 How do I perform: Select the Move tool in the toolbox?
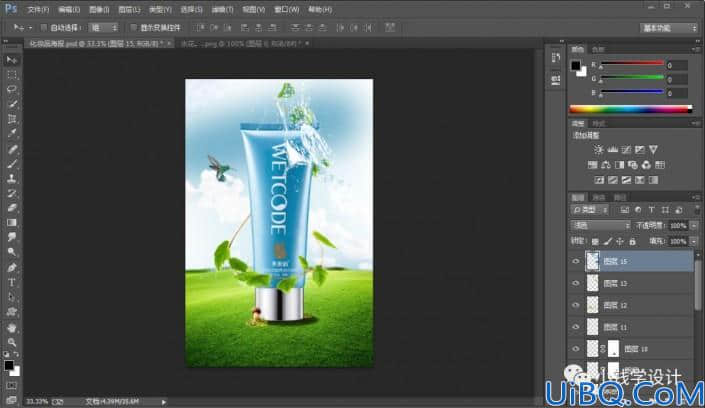point(12,60)
